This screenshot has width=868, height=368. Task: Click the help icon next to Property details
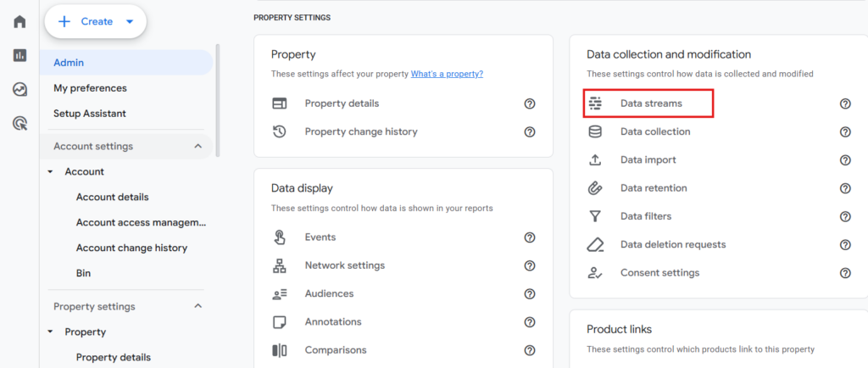(x=530, y=103)
